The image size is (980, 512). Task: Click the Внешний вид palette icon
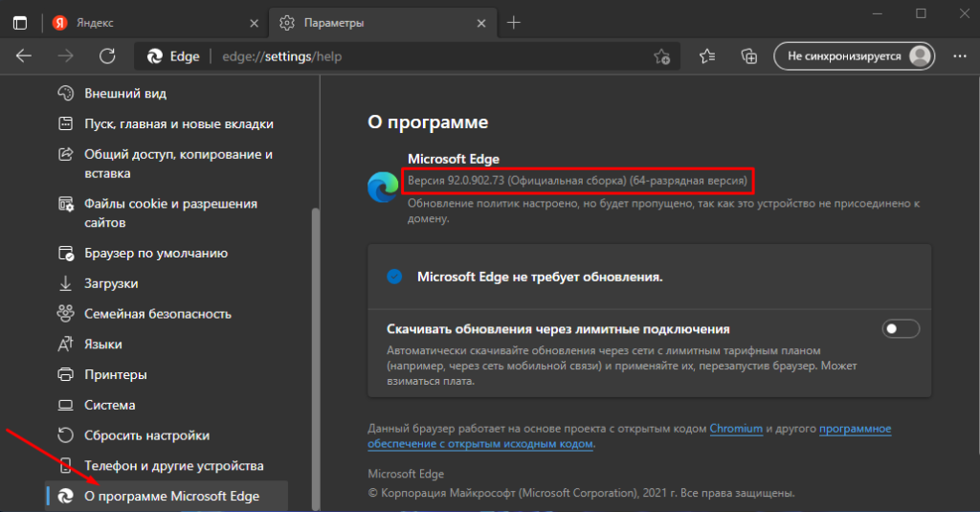[66, 93]
